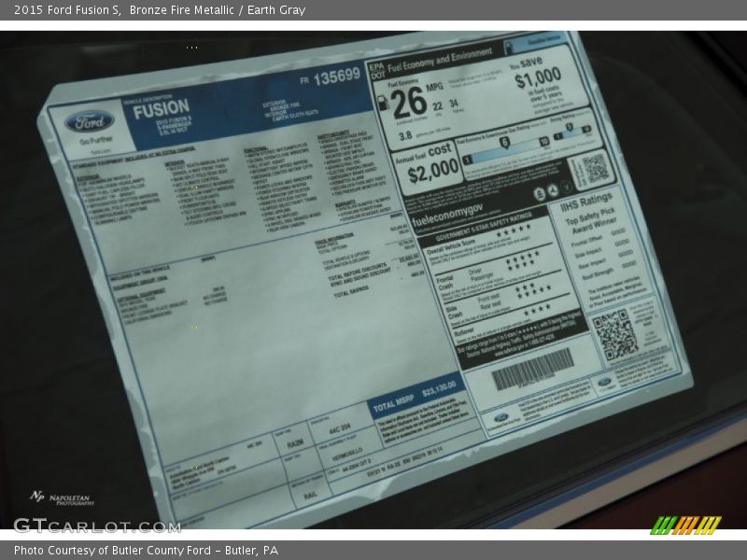The image size is (747, 560).
Task: Click the "Rollover" rating label
Action: [463, 331]
